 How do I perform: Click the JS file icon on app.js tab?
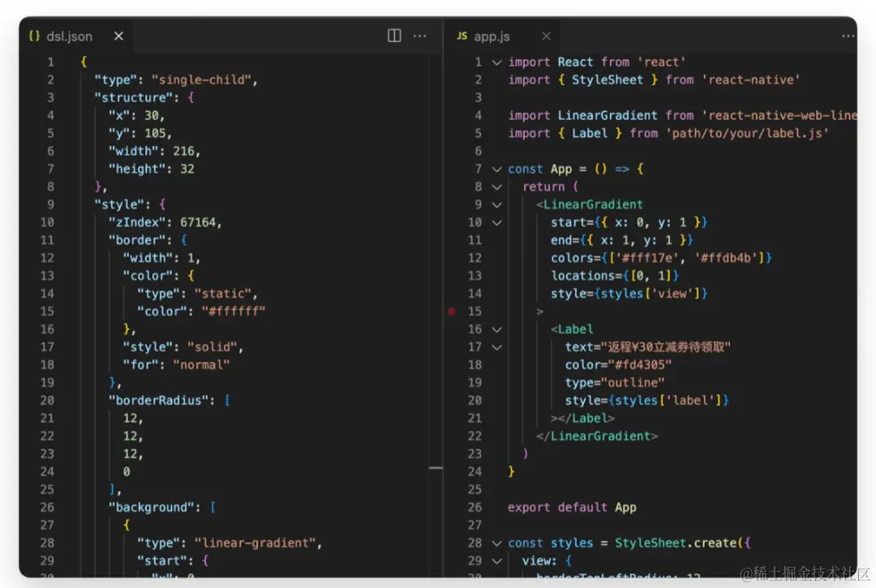click(x=462, y=36)
